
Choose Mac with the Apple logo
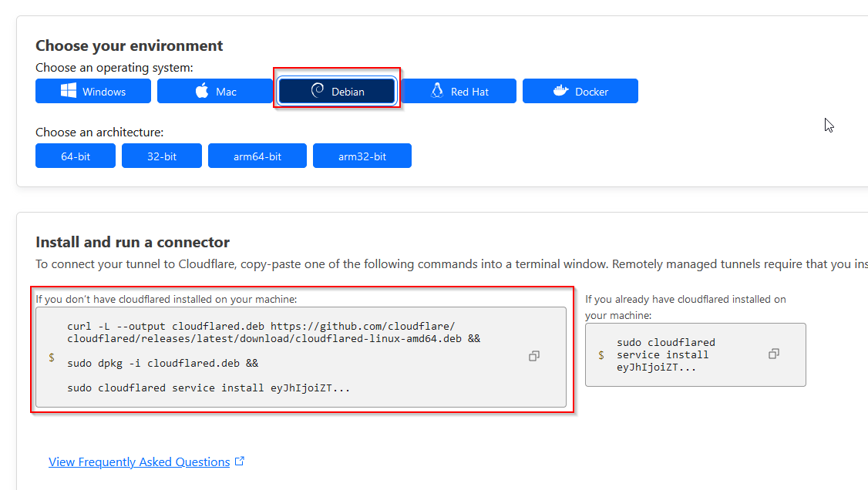click(x=214, y=91)
